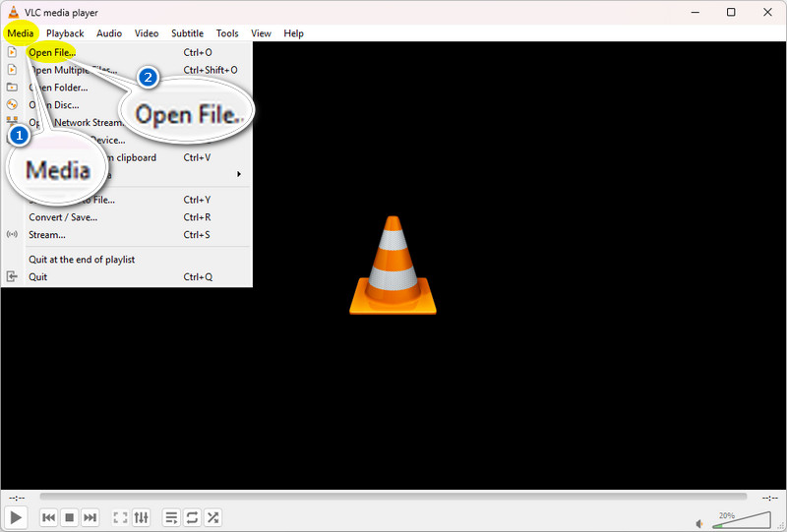This screenshot has width=787, height=532.
Task: Open the Playback menu
Action: point(65,33)
